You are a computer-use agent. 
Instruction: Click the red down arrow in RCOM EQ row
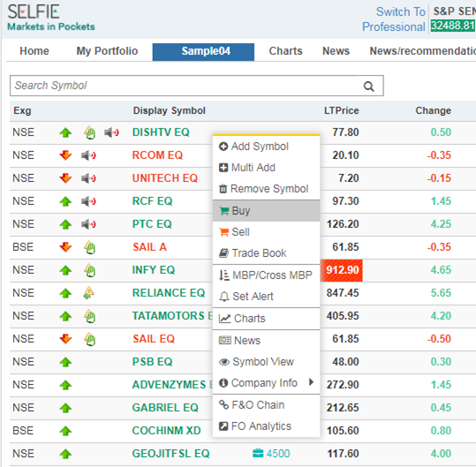coord(65,155)
